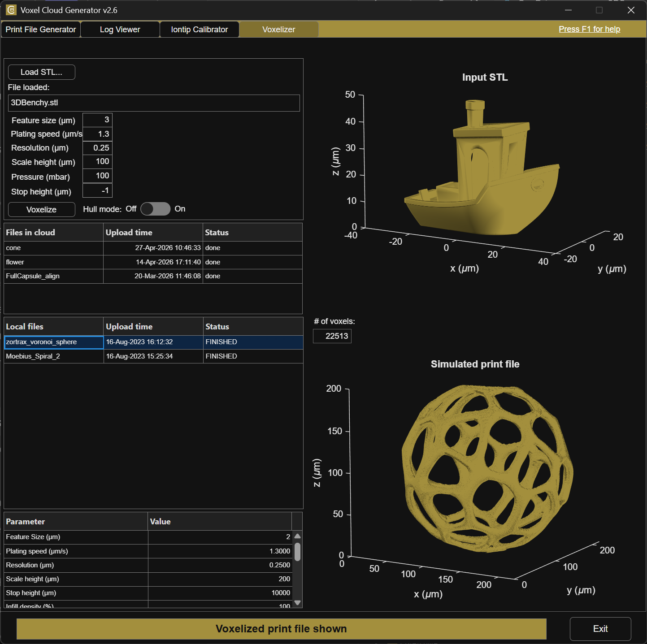Image resolution: width=647 pixels, height=644 pixels.
Task: Select the Moebius_Spiral_2 local file row
Action: click(153, 356)
